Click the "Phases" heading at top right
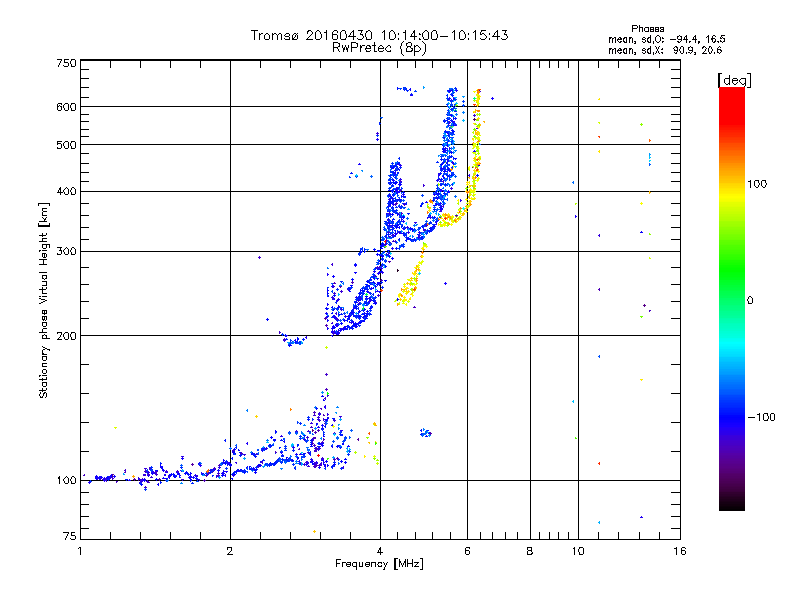Screen dimensions: 800x600 click(647, 29)
